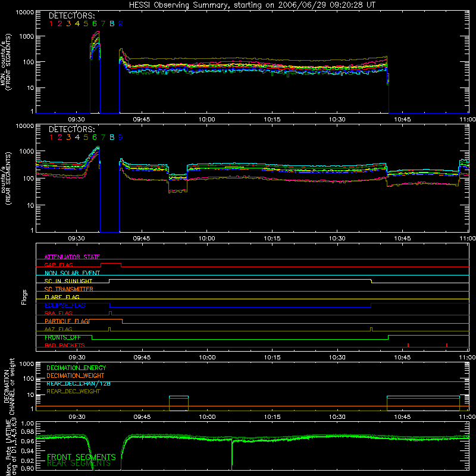Click 09:45 tick label under the Flags panel
This screenshot has height=476, width=476.
142,358
